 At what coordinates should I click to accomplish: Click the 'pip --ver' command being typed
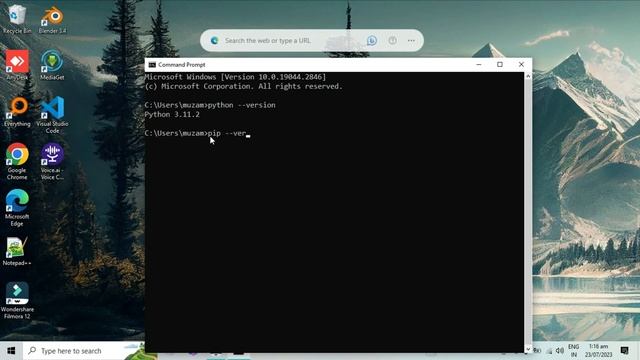[x=227, y=133]
